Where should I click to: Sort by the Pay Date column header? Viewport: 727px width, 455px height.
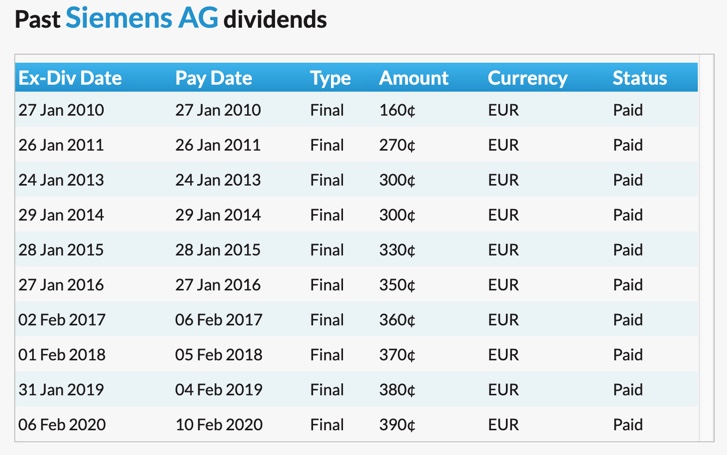[x=214, y=78]
